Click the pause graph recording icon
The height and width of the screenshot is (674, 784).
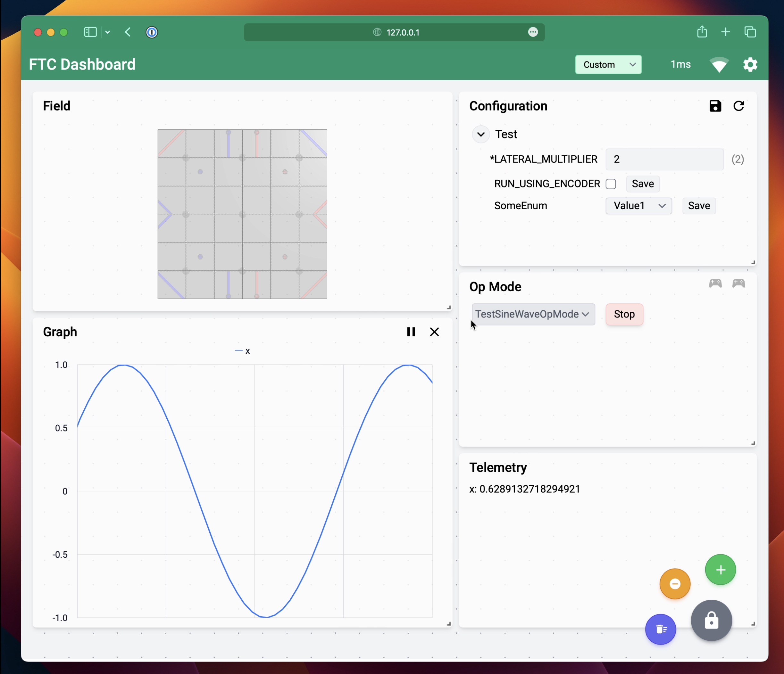(411, 332)
